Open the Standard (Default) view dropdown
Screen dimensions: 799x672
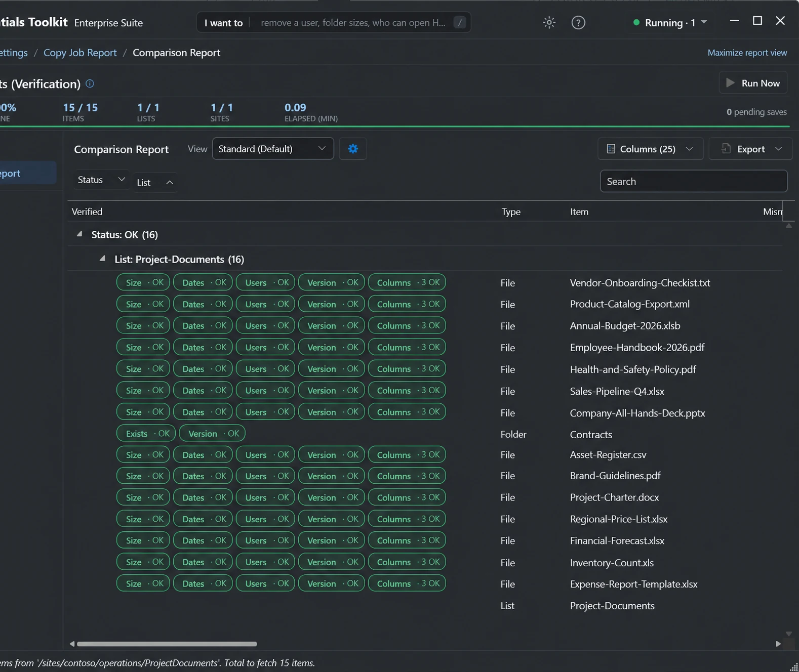(x=273, y=149)
